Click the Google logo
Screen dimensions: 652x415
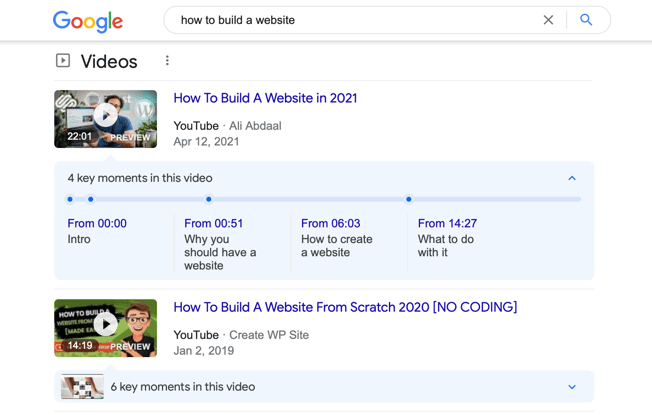pyautogui.click(x=88, y=21)
